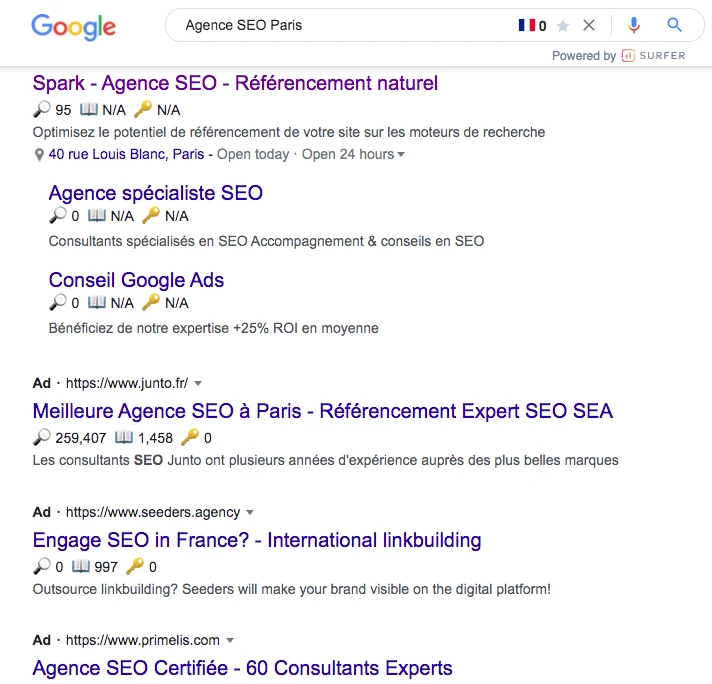
Task: Click the blue search magnifier icon
Action: (674, 25)
